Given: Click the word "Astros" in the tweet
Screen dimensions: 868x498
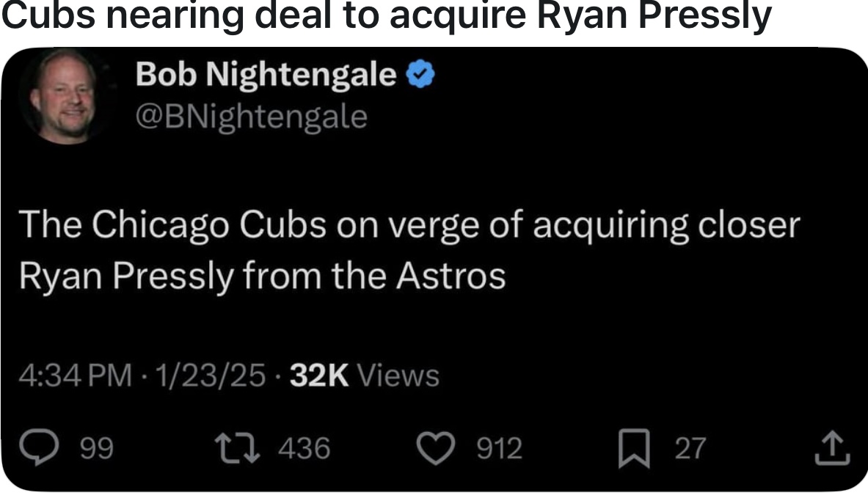Looking at the screenshot, I should pos(451,276).
